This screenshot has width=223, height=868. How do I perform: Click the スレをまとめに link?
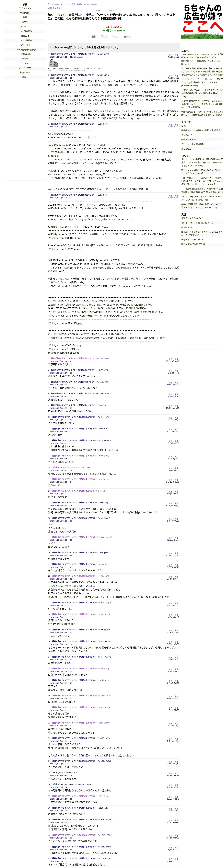coord(114,27)
